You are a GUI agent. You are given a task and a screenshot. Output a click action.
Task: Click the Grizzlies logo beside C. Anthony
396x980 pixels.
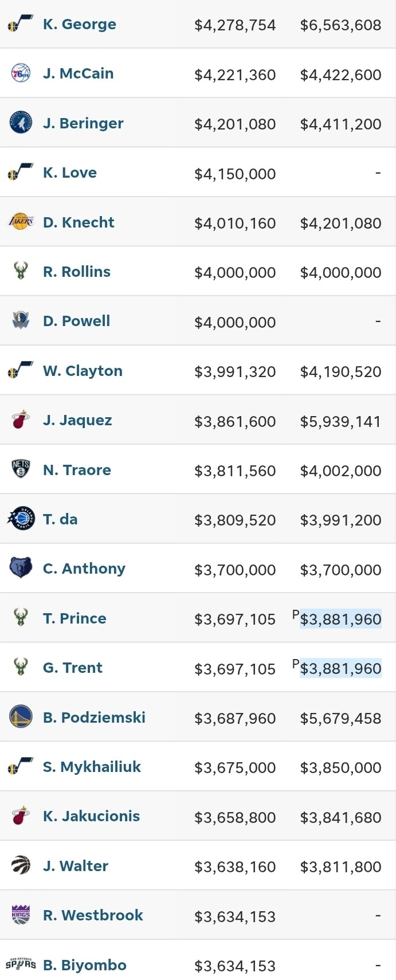tap(21, 568)
